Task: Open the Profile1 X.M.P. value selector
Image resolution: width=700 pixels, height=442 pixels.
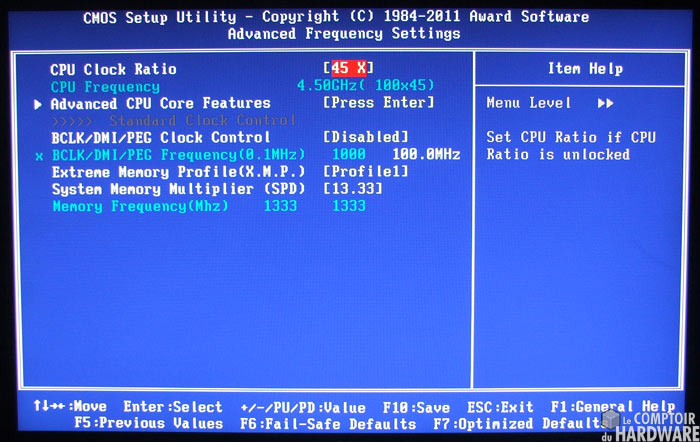Action: (366, 171)
